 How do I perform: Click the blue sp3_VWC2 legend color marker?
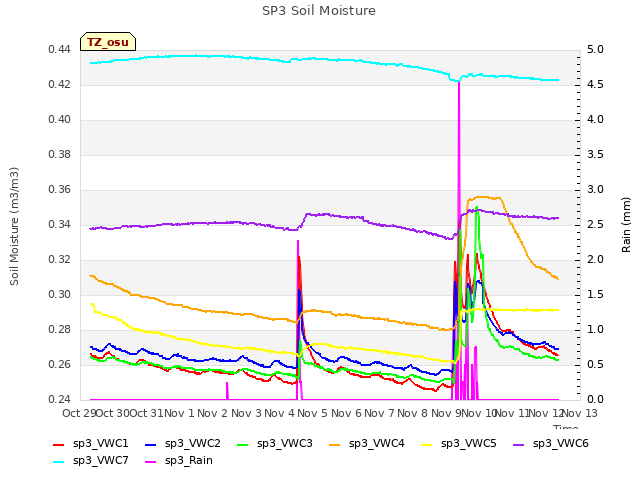pyautogui.click(x=151, y=445)
